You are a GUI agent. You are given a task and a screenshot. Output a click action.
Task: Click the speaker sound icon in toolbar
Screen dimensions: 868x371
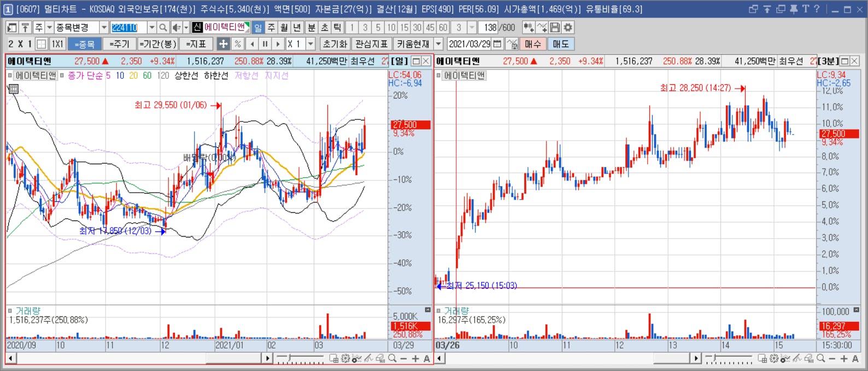click(x=177, y=27)
